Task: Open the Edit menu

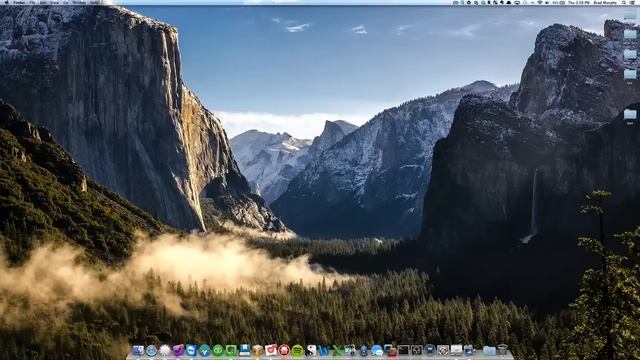Action: coord(43,2)
